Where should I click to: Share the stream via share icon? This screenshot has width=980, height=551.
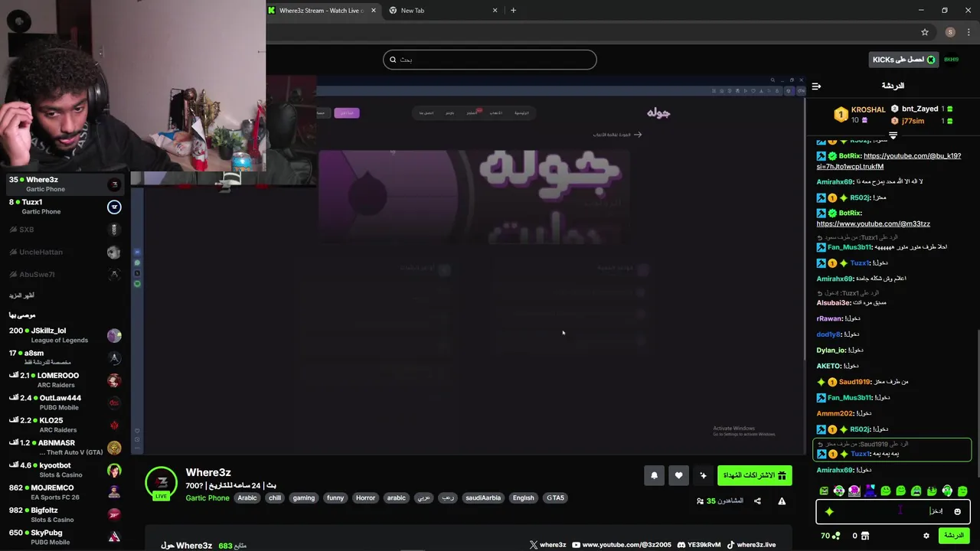[x=757, y=501]
